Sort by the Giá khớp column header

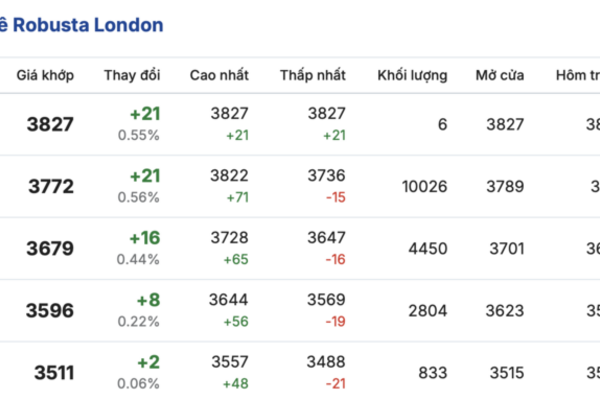pos(43,76)
